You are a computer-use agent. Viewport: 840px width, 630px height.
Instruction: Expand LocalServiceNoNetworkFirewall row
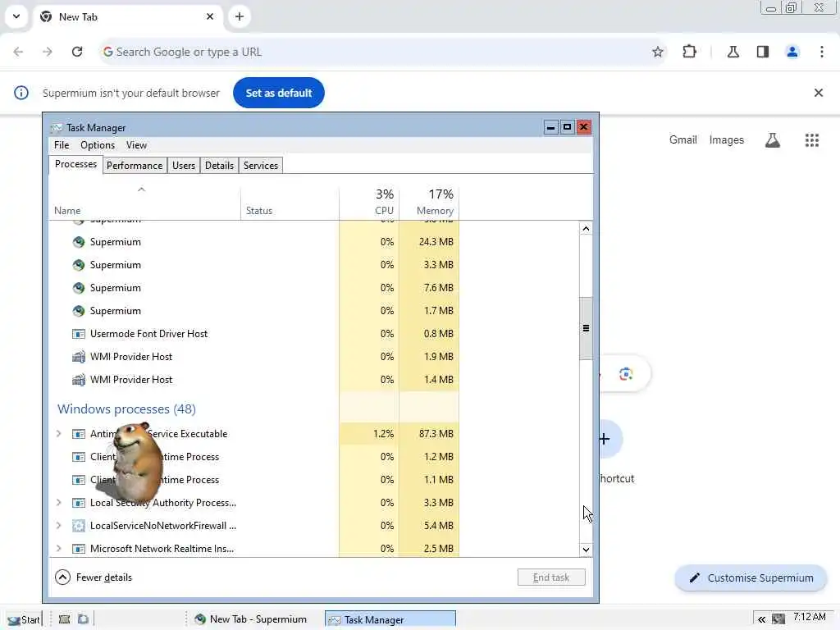point(59,526)
